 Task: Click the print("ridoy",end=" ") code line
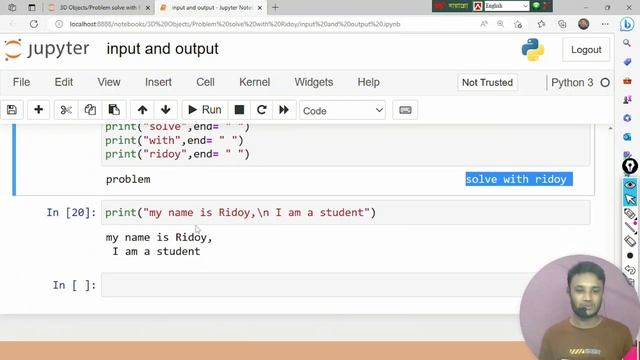pyautogui.click(x=177, y=154)
